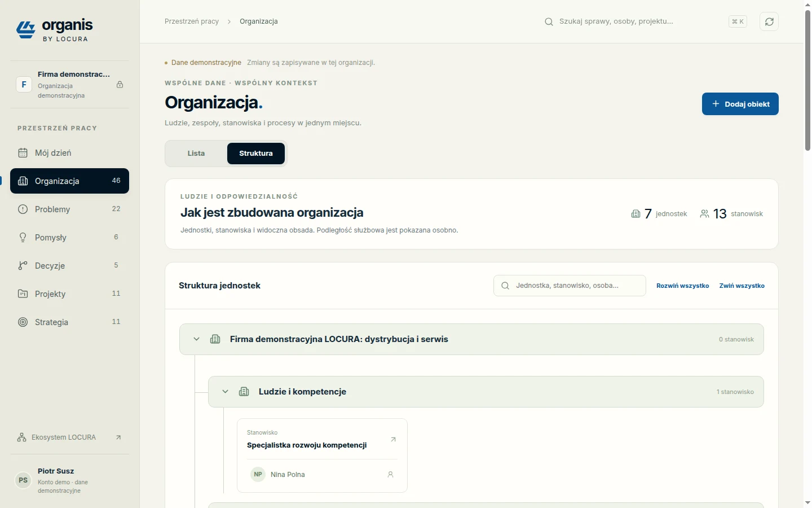
Task: Click the Organizacja sidebar item
Action: [x=69, y=181]
